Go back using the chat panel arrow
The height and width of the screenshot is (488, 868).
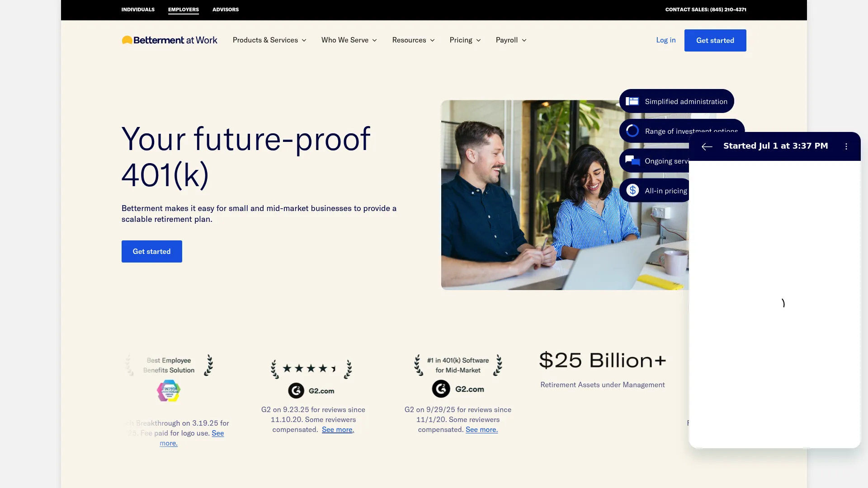point(707,146)
